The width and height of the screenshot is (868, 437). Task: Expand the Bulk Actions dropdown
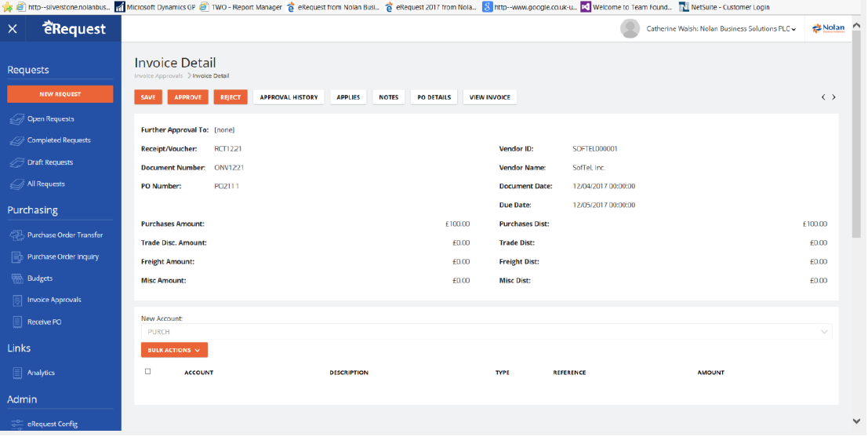point(174,350)
